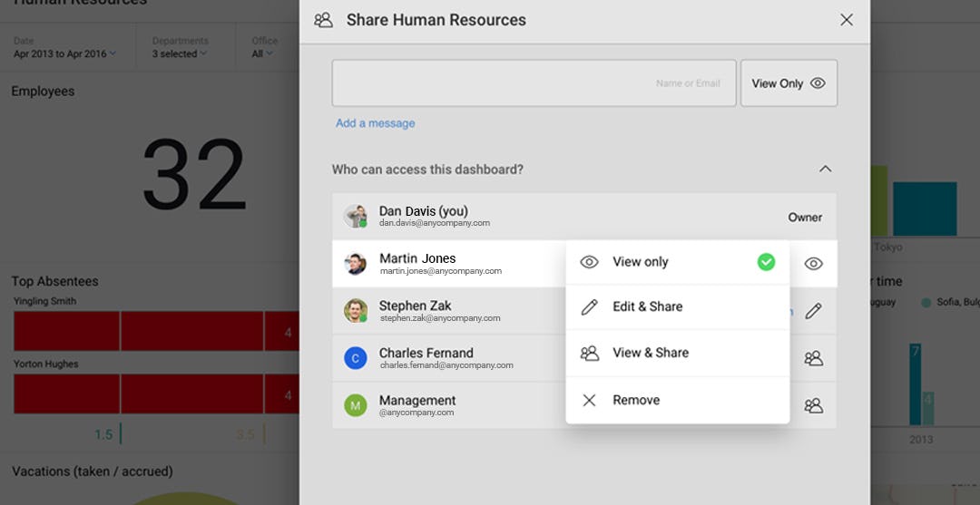Viewport: 980px width, 505px height.
Task: Click the Stephen Zak name
Action: (415, 306)
